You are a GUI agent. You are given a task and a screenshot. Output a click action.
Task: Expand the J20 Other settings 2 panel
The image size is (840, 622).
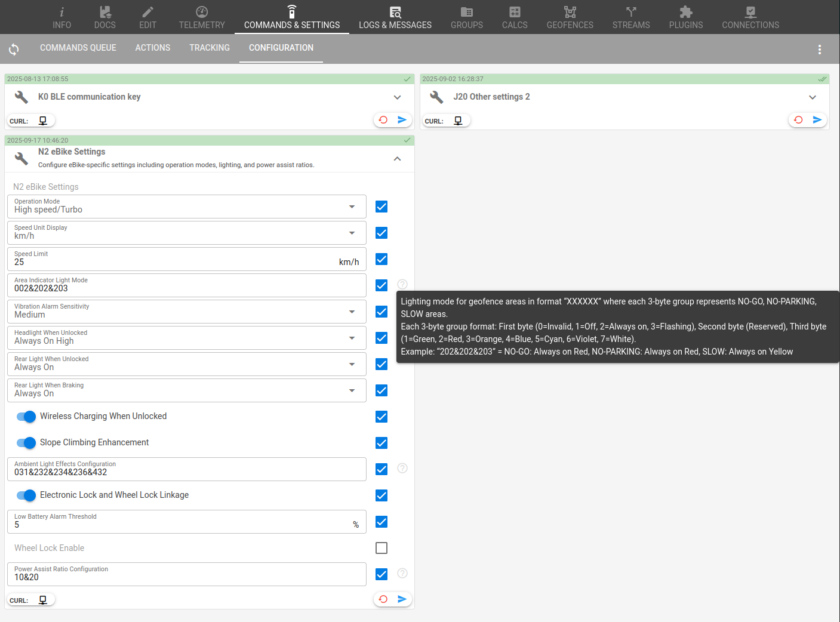pyautogui.click(x=812, y=97)
